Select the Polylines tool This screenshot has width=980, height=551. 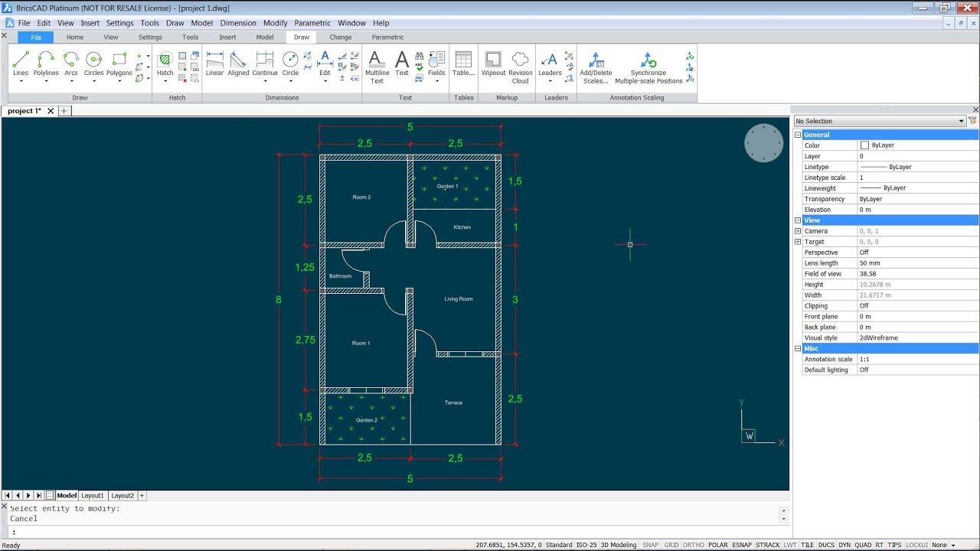tap(46, 64)
